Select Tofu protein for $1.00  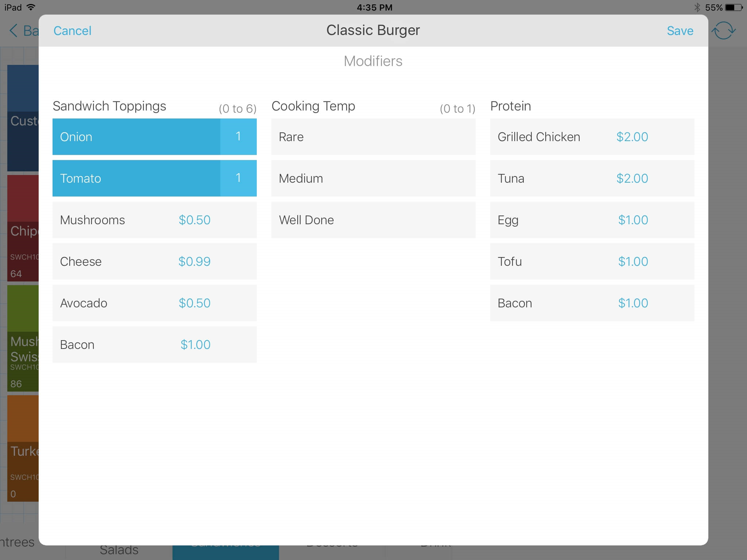click(x=592, y=261)
